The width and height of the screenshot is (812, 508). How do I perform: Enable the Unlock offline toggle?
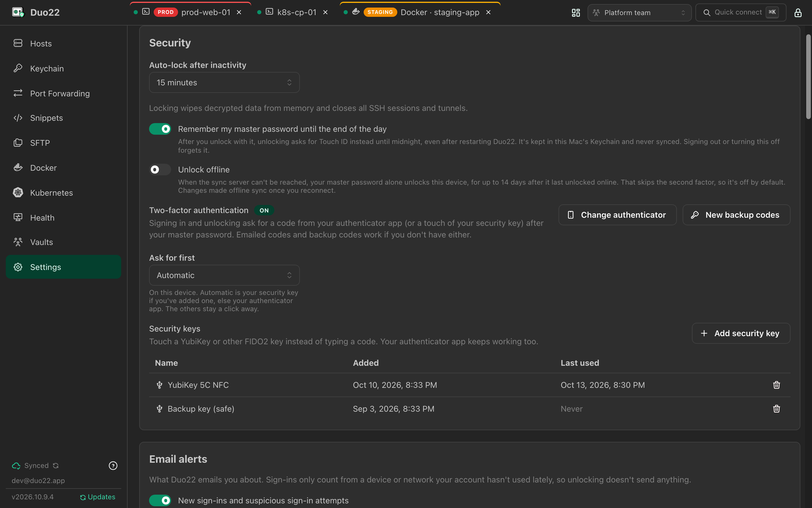tap(160, 170)
